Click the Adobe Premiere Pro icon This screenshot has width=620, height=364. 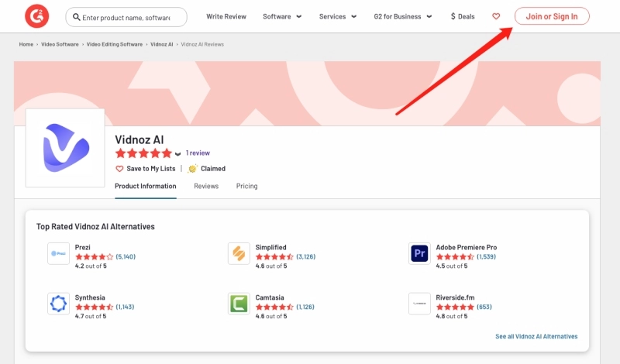(419, 253)
